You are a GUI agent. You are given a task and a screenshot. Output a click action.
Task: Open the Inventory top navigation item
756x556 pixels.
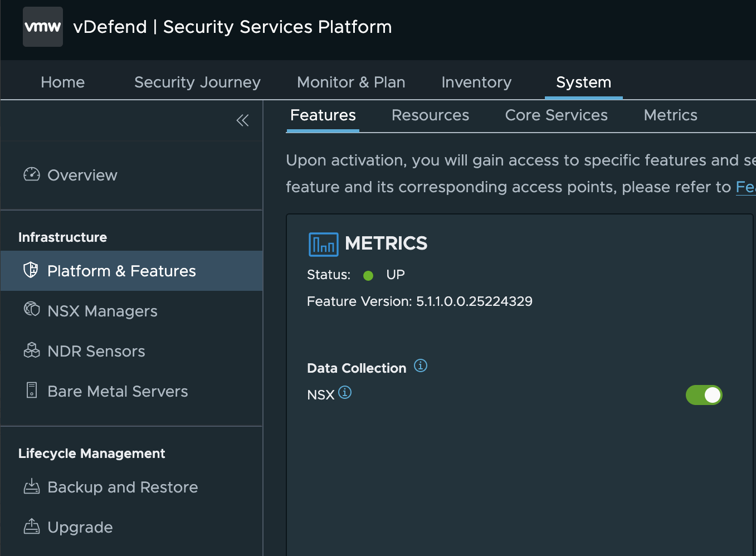(476, 82)
